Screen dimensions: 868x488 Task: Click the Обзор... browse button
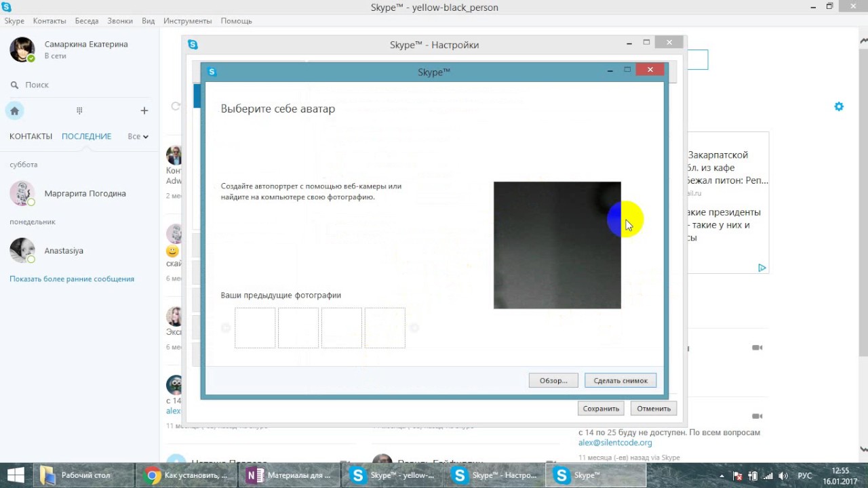(553, 380)
